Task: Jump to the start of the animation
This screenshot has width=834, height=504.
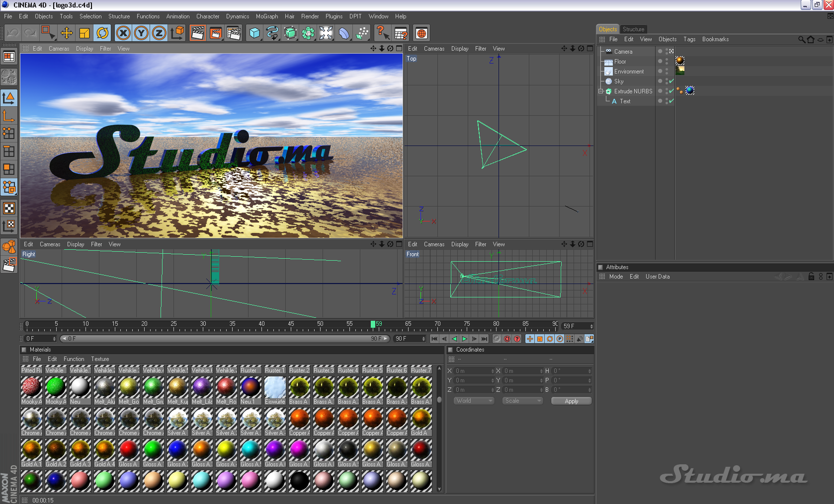Action: click(434, 339)
